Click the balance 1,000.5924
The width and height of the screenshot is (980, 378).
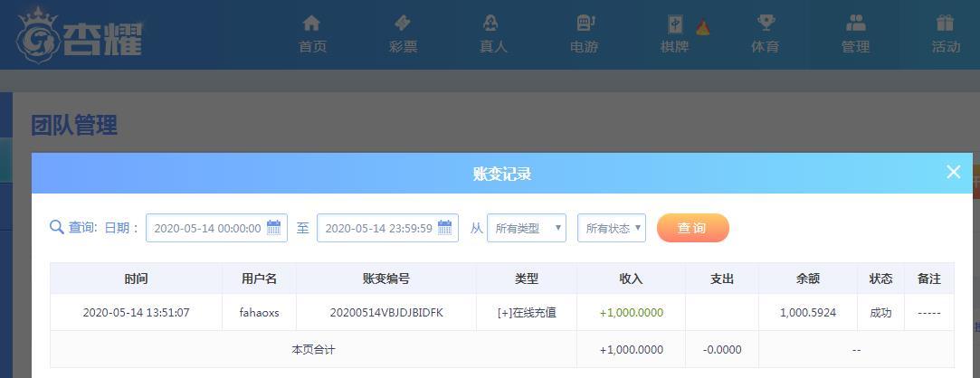808,312
